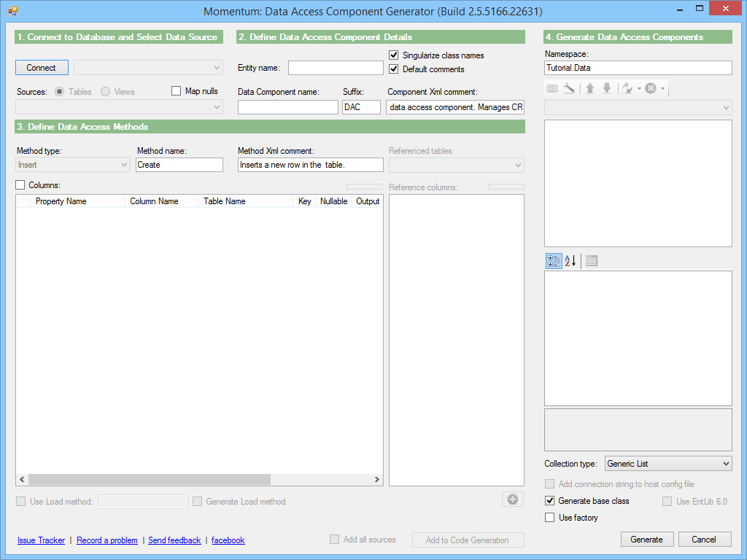
Task: Expand the remove icon dropdown arrow
Action: coord(662,88)
